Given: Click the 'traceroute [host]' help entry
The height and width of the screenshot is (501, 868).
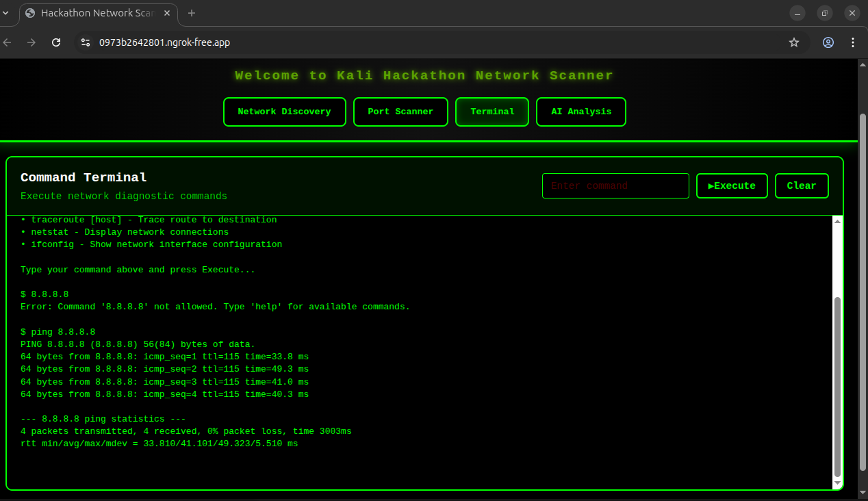Looking at the screenshot, I should click(x=149, y=220).
